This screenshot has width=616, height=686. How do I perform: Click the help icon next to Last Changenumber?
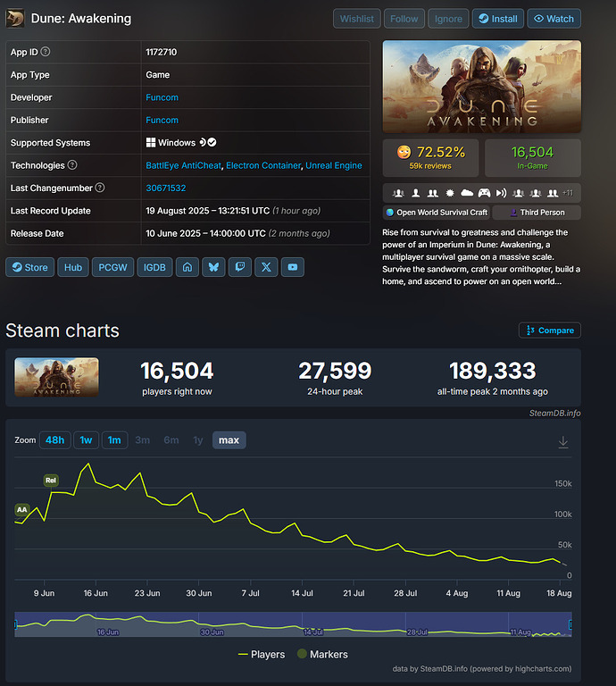click(100, 188)
